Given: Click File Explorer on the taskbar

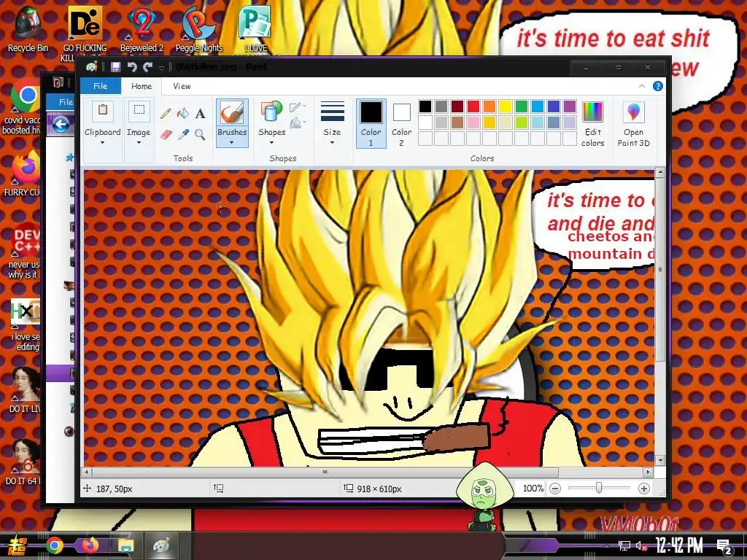Looking at the screenshot, I should [x=125, y=545].
